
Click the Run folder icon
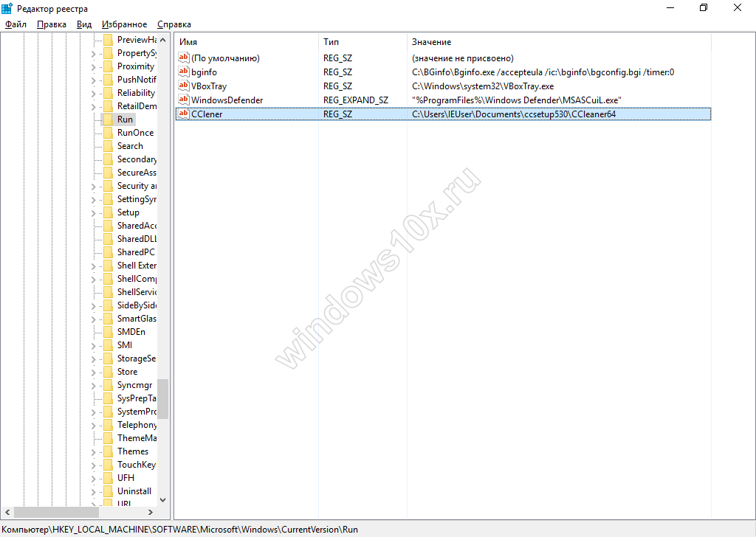(x=108, y=119)
